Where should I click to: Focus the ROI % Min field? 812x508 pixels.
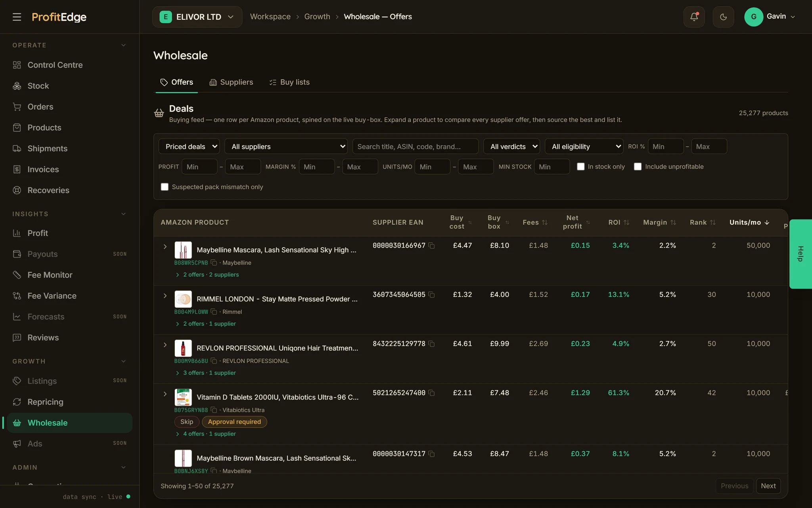click(666, 146)
